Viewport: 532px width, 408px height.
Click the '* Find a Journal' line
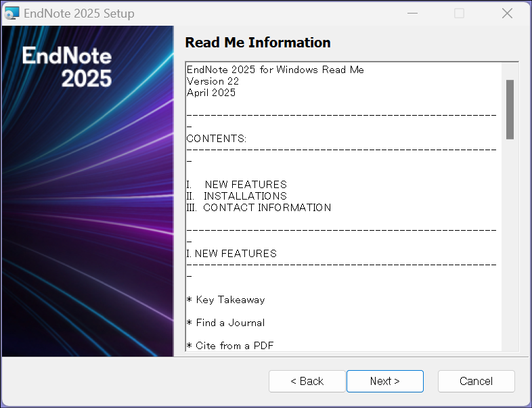tap(225, 323)
